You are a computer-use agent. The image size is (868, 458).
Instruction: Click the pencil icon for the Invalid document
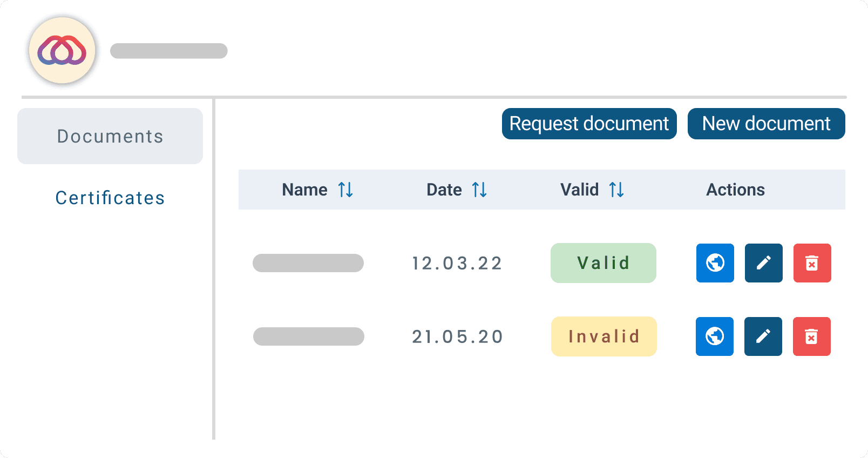tap(763, 336)
